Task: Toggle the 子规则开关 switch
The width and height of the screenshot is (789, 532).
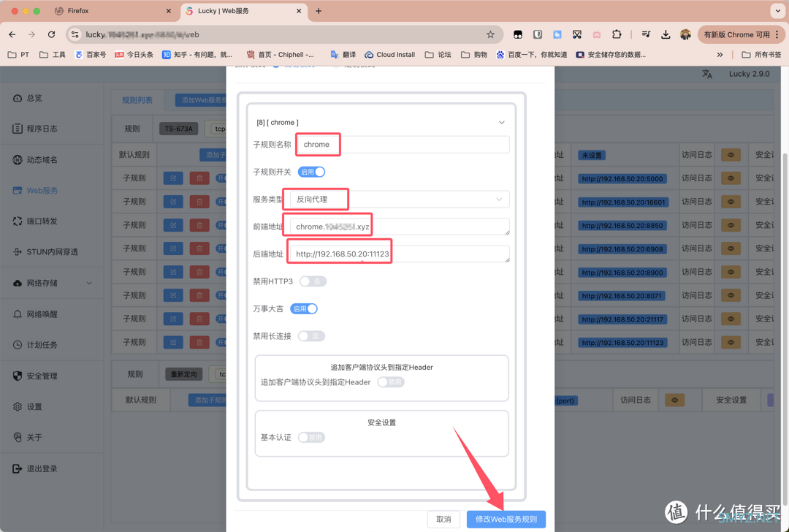Action: (311, 172)
